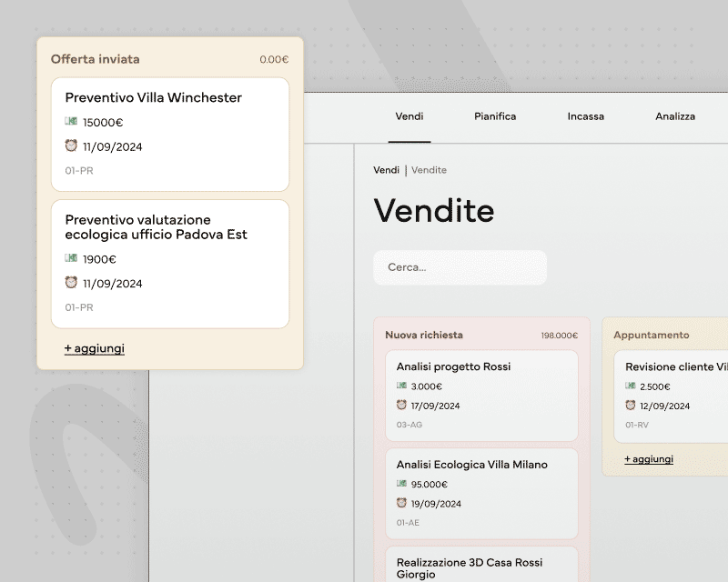This screenshot has height=582, width=728.
Task: Open the Analisi Ecologica Villa Milano card
Action: click(481, 493)
